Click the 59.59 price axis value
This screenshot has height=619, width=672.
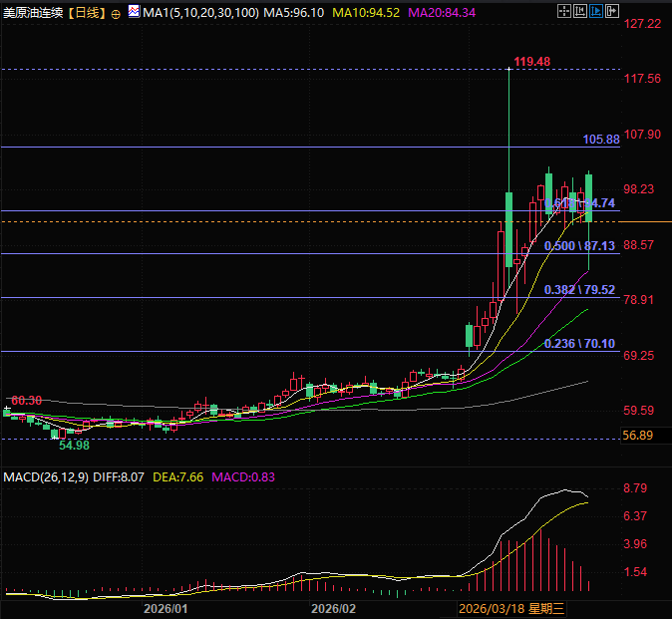tap(638, 411)
